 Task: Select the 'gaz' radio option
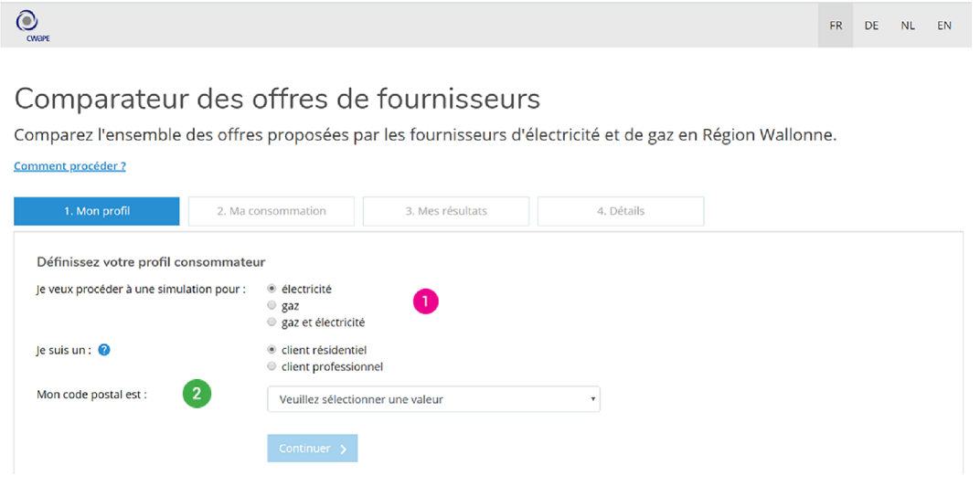[x=272, y=306]
